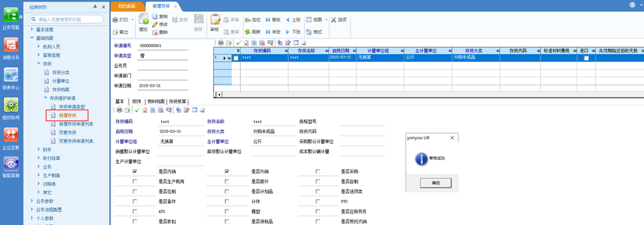Click the 刷新 refresh toolbar item
The width and height of the screenshot is (644, 225).
[x=252, y=32]
